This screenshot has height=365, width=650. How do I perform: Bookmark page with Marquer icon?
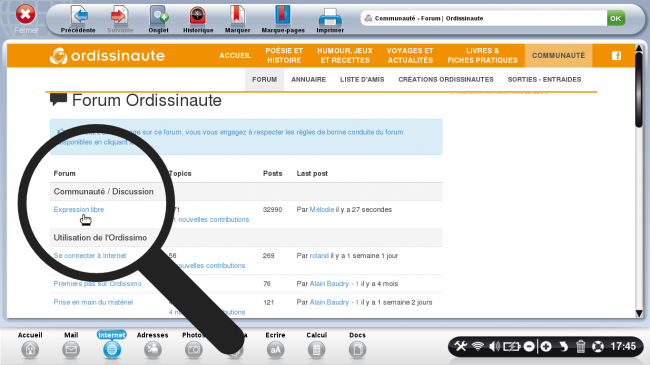tap(238, 16)
